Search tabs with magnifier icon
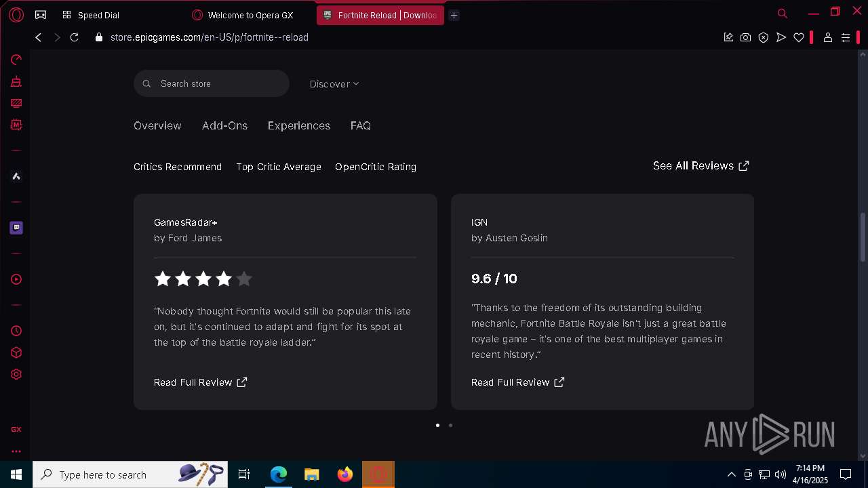Image resolution: width=868 pixels, height=488 pixels. [783, 14]
